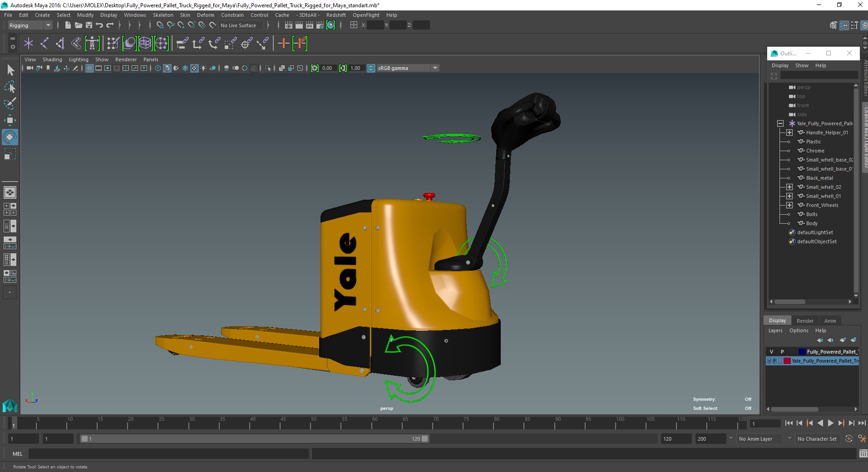Click the Open Scene folder icon

(78, 25)
